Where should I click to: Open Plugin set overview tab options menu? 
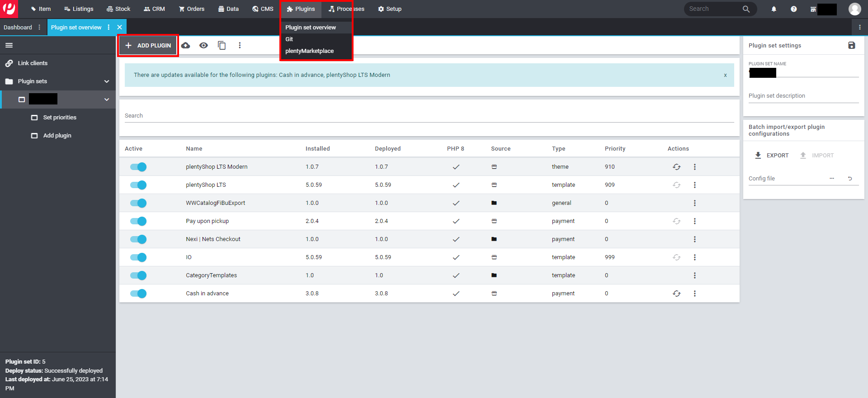108,27
